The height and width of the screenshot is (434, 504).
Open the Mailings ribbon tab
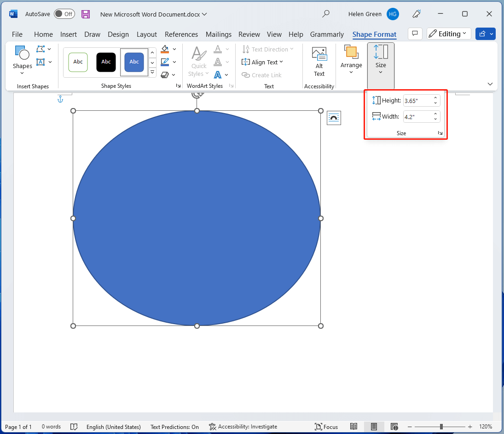pyautogui.click(x=219, y=34)
